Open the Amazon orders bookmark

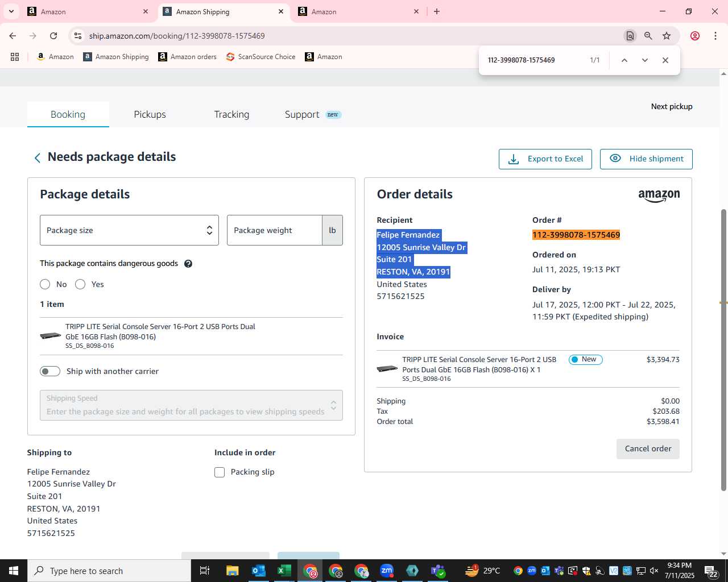(x=187, y=57)
